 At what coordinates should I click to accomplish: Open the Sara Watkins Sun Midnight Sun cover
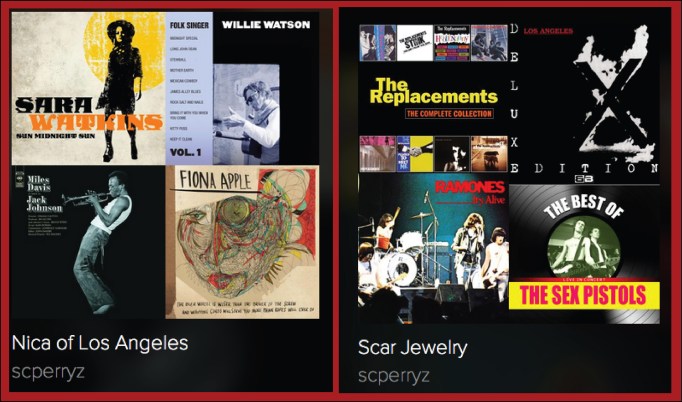tap(88, 88)
